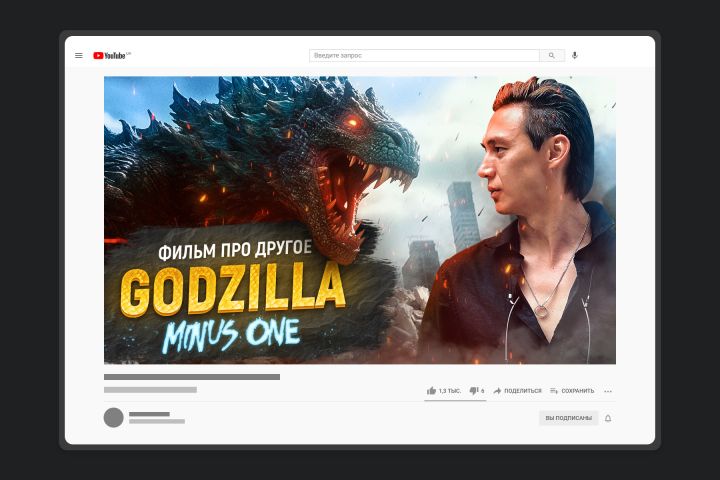720x480 pixels.
Task: Open the hamburger guide menu
Action: [x=79, y=56]
